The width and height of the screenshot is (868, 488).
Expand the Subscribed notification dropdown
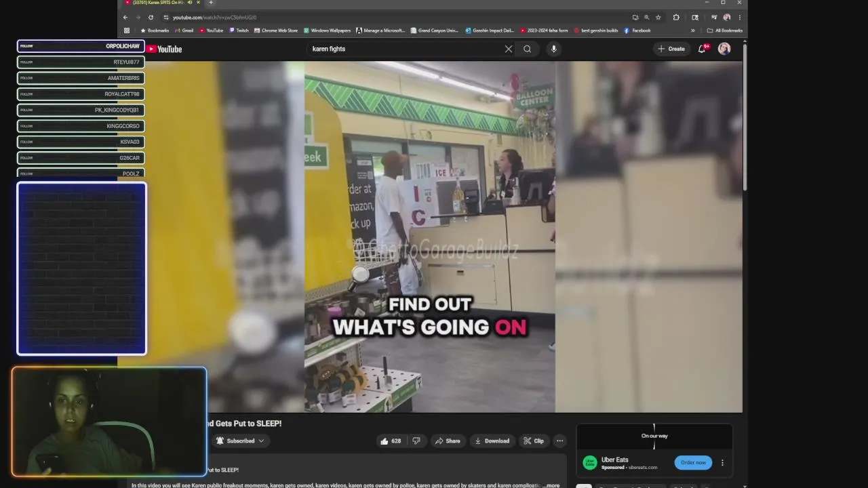point(239,441)
